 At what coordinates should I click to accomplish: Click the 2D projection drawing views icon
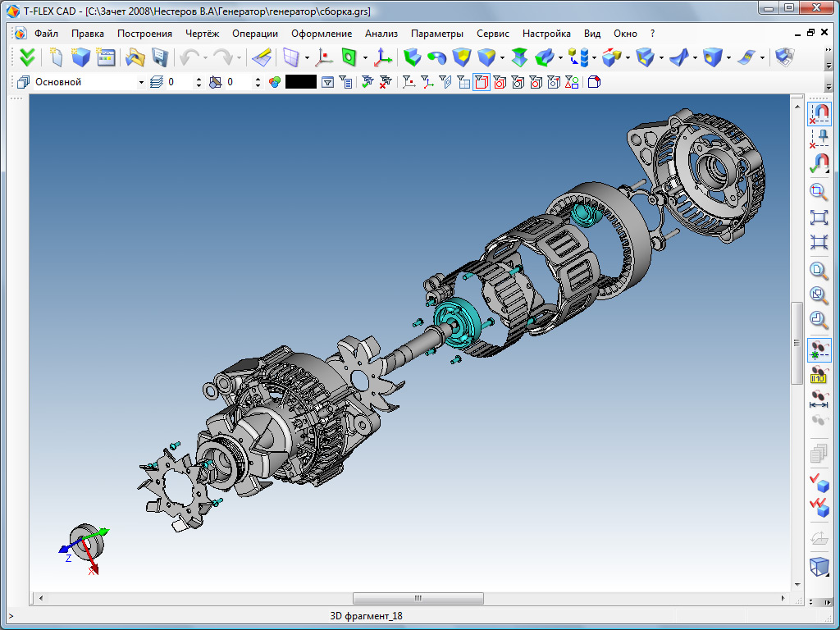point(784,57)
